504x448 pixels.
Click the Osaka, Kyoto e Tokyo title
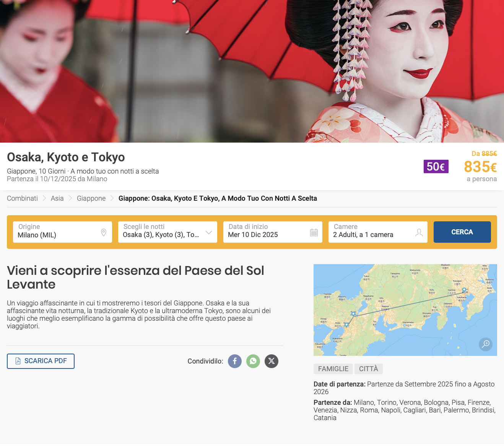coord(66,157)
